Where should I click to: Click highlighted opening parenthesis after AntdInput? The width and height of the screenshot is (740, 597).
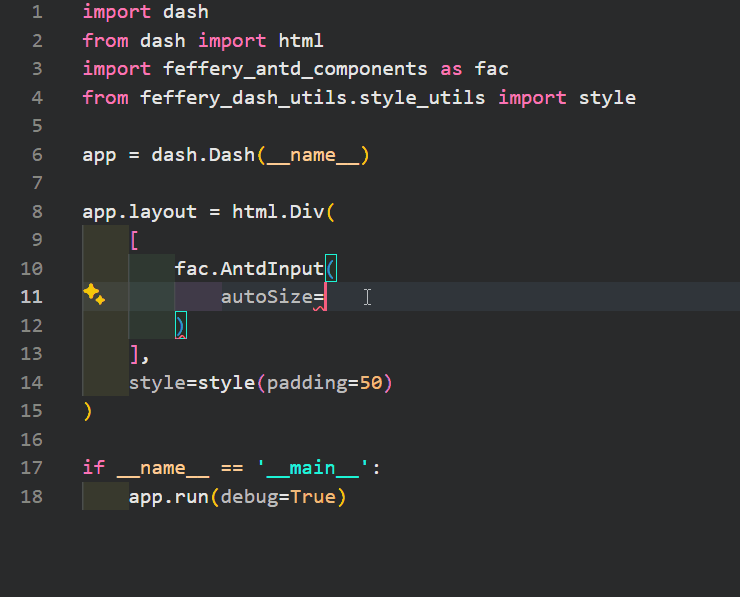tap(331, 269)
